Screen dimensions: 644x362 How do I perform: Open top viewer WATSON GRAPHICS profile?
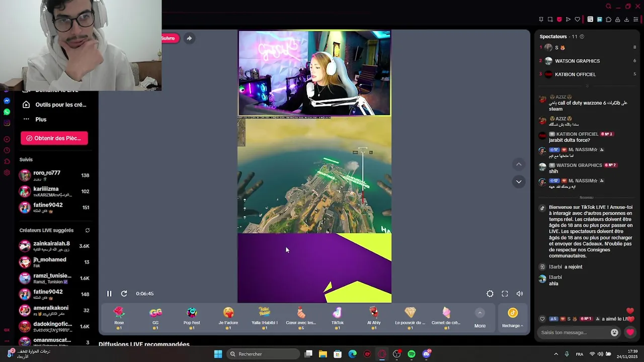coord(577,61)
